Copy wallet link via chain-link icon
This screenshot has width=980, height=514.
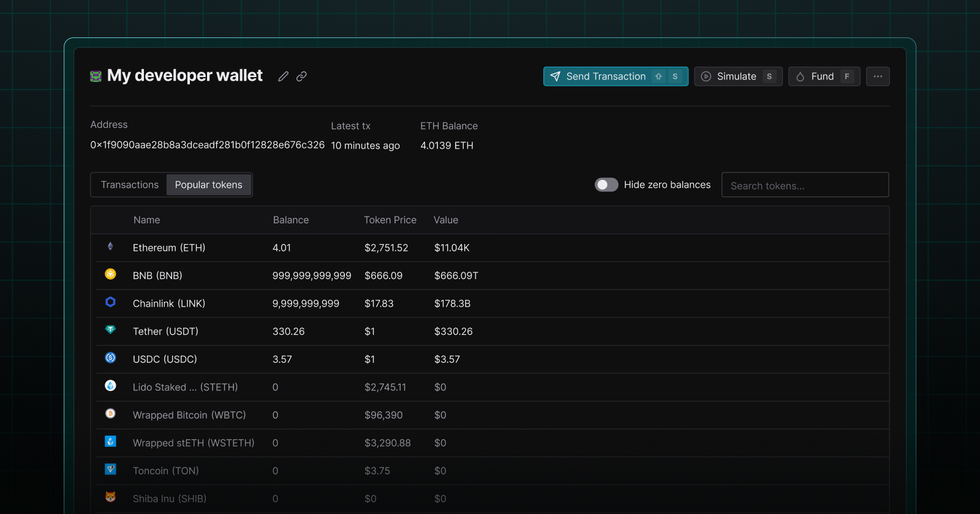[x=301, y=76]
